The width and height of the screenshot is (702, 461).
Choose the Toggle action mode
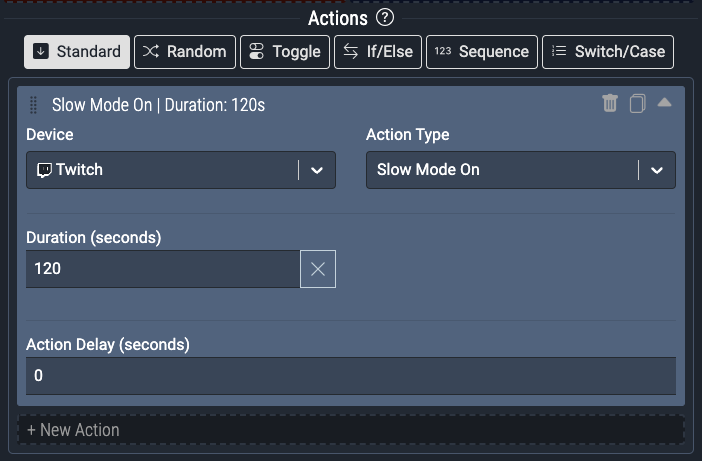point(285,52)
